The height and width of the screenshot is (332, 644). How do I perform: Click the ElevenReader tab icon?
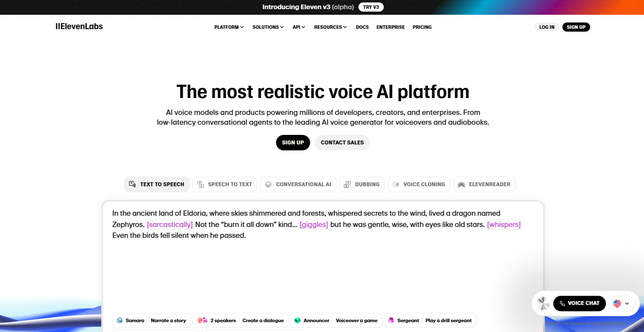(x=462, y=184)
